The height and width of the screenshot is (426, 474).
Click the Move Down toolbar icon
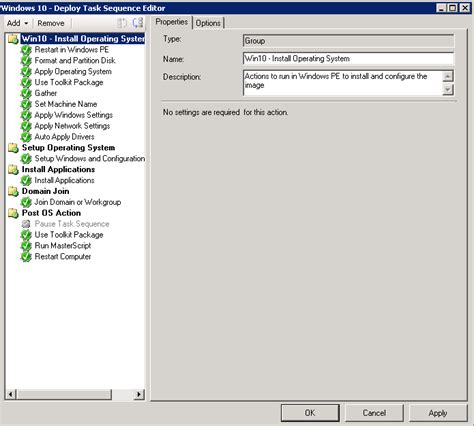[137, 23]
